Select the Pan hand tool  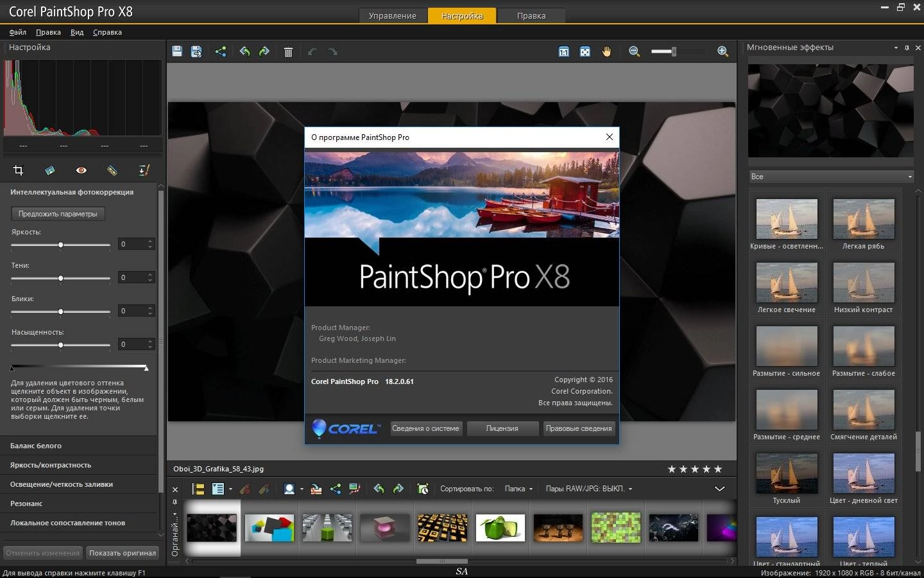coord(606,51)
